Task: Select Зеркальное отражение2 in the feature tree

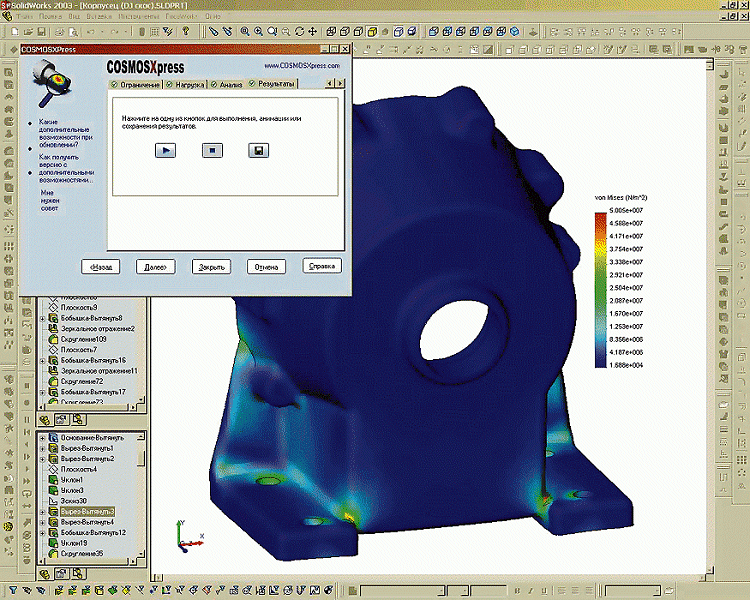Action: click(98, 329)
